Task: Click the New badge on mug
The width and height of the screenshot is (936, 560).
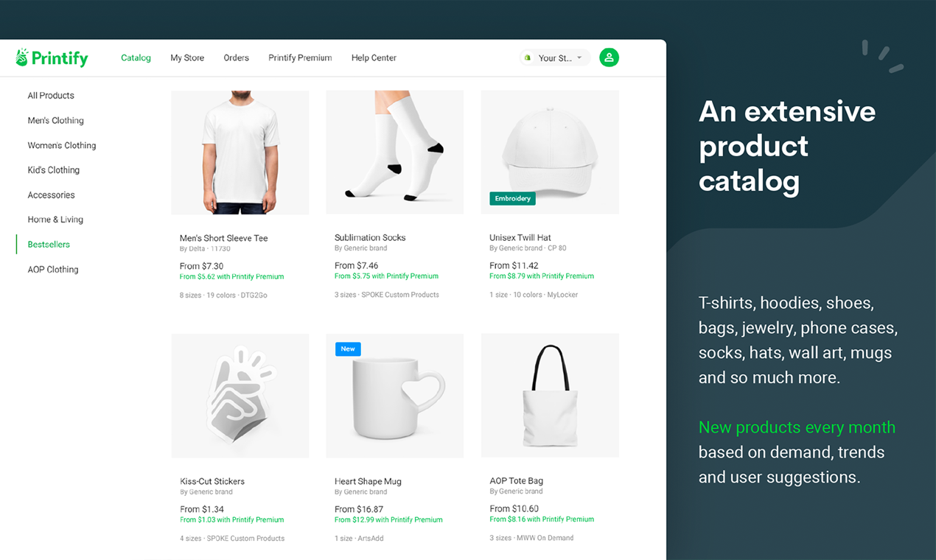Action: [x=348, y=349]
